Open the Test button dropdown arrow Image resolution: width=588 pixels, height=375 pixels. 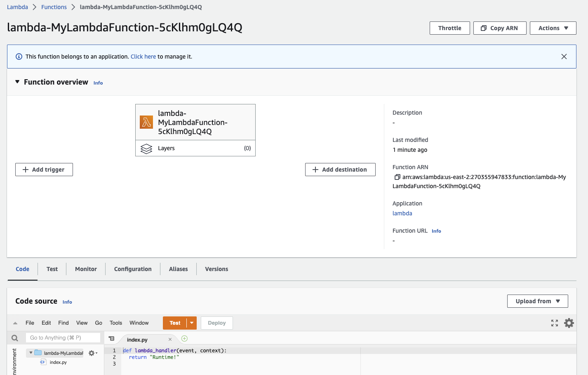192,323
